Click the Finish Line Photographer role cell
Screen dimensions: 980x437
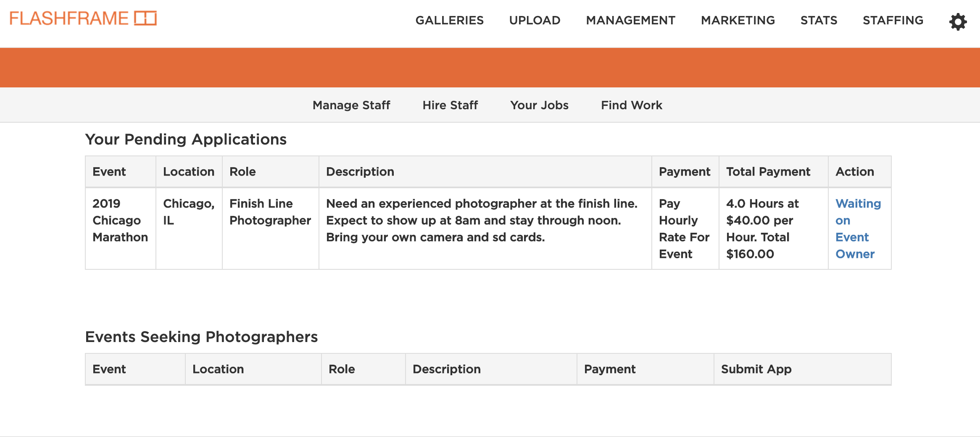[270, 212]
